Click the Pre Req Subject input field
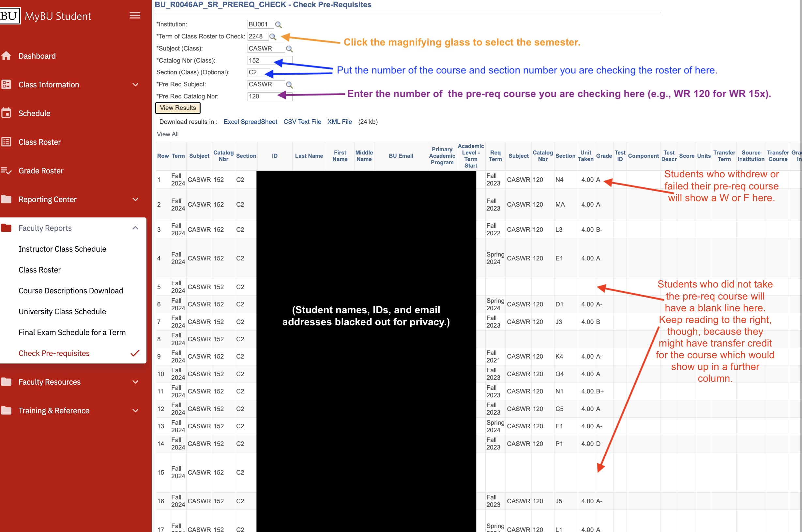 (266, 84)
